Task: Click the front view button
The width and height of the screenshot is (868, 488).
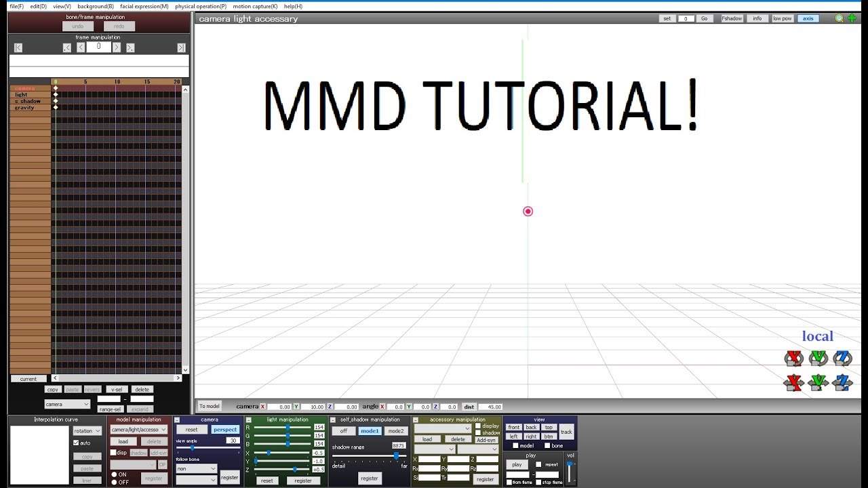Action: (514, 427)
